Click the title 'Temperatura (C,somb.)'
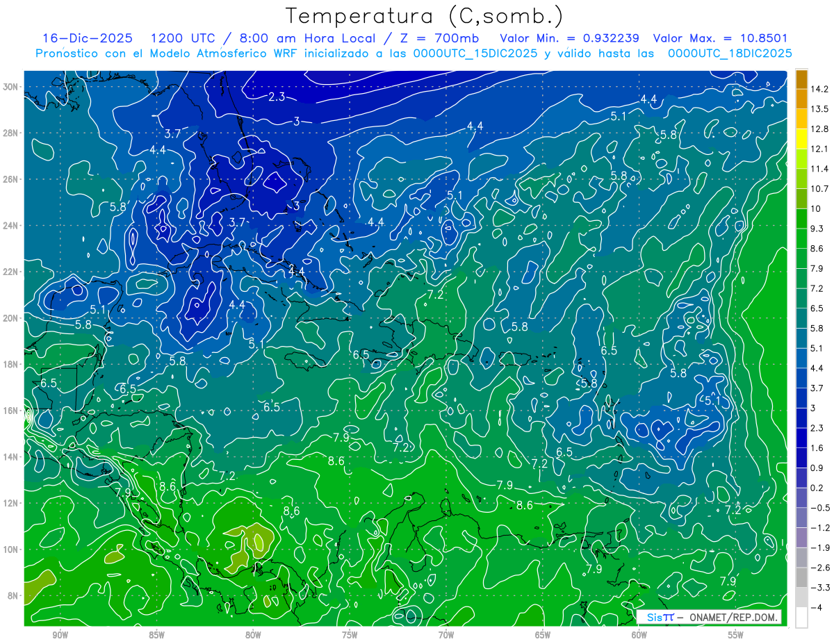The height and width of the screenshot is (644, 834). tap(425, 16)
